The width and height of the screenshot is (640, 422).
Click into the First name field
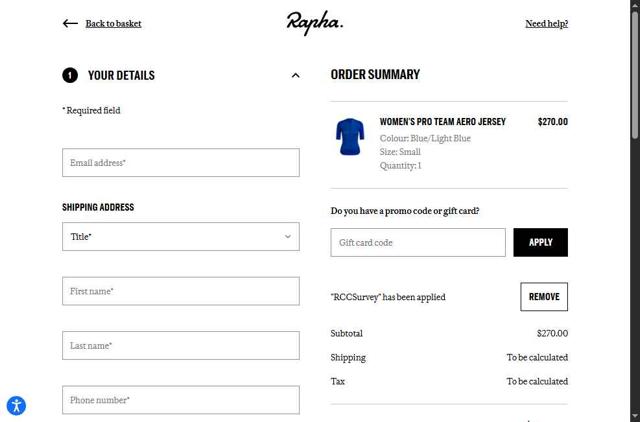coord(180,291)
